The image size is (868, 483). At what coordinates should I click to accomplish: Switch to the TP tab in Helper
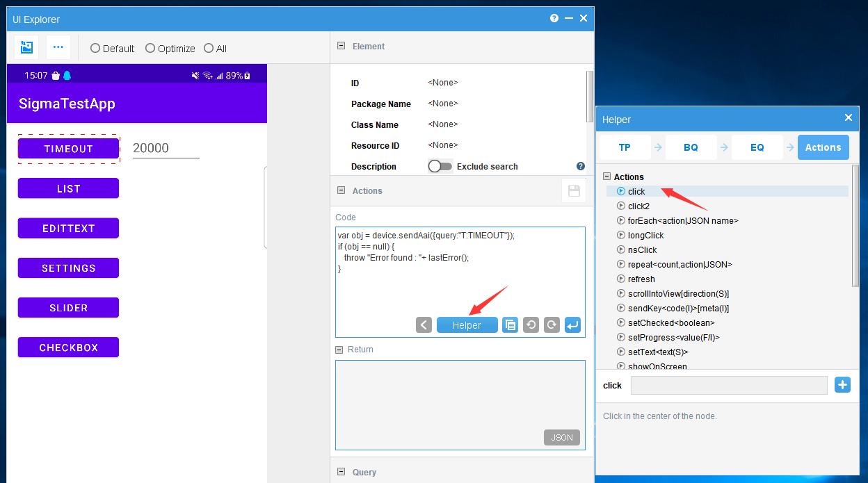625,147
